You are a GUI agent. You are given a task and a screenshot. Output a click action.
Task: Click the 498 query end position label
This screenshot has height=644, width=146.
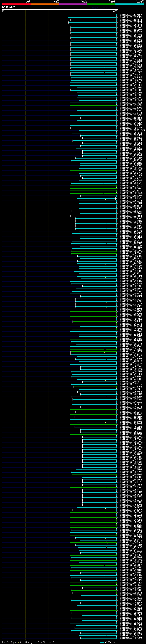(115, 11)
